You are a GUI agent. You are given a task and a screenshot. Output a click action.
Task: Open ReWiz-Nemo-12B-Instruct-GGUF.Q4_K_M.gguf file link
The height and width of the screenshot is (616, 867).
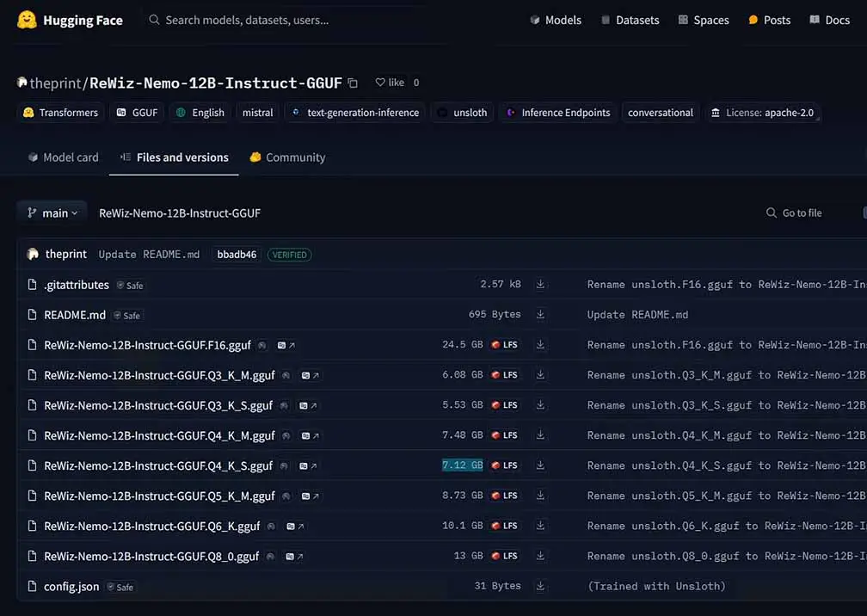click(x=159, y=435)
